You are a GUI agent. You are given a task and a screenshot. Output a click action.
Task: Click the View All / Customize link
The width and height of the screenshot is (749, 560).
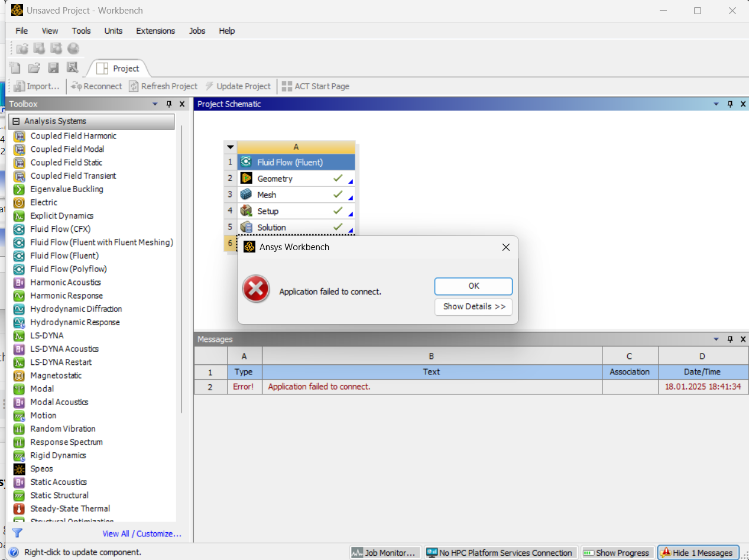[142, 533]
